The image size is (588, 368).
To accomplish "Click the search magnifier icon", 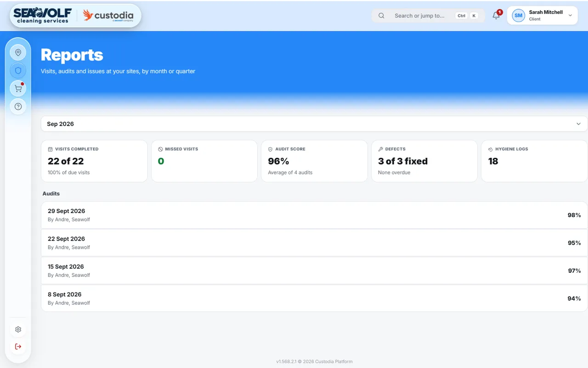I will pyautogui.click(x=381, y=16).
